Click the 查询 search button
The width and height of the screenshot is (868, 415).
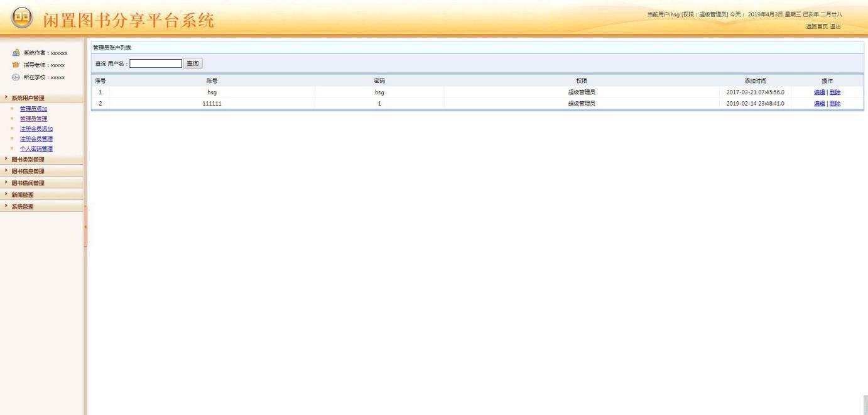click(193, 63)
